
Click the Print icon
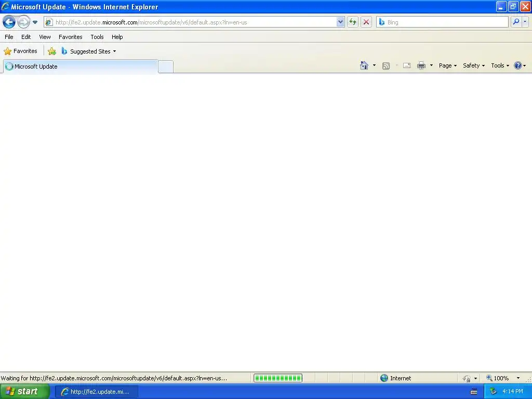[x=421, y=65]
